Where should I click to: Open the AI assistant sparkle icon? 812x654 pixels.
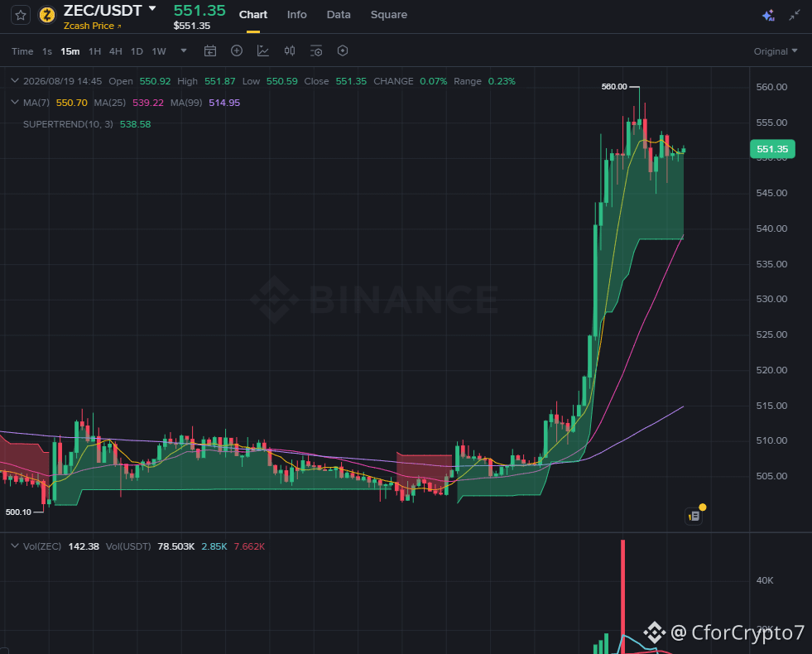[768, 16]
